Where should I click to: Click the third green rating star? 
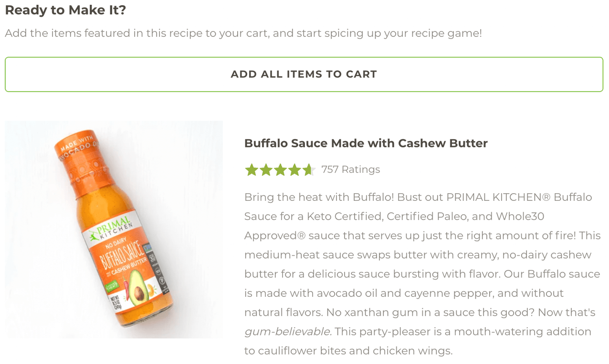[x=280, y=170]
